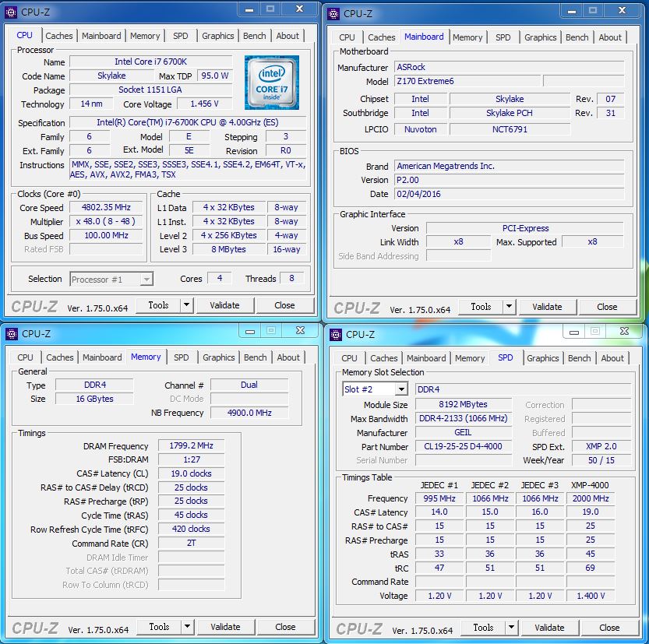This screenshot has height=644, width=649.
Task: Click the CPU-Z icon in the Memory window title bar
Action: 12,334
